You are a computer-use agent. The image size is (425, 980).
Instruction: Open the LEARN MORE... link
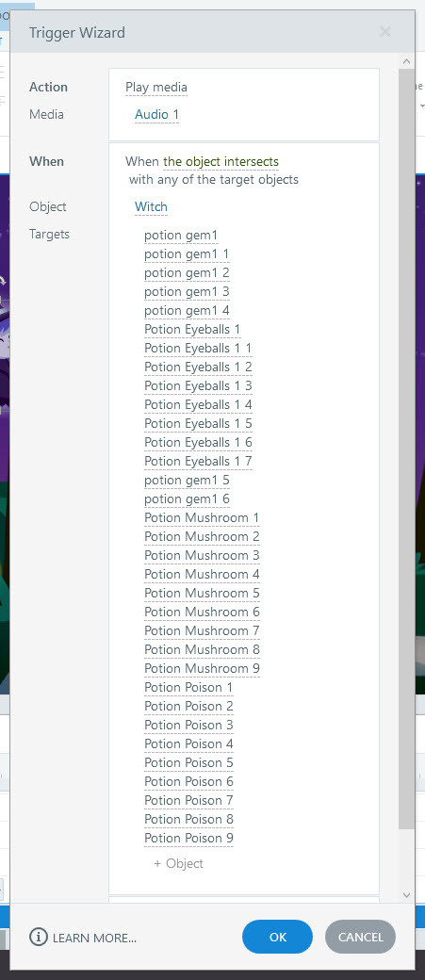(95, 938)
